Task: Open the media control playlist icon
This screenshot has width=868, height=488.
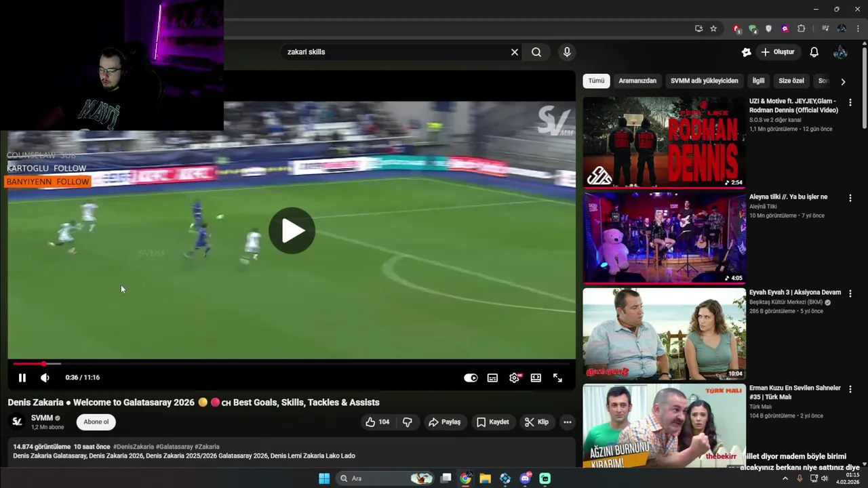Action: [x=825, y=28]
